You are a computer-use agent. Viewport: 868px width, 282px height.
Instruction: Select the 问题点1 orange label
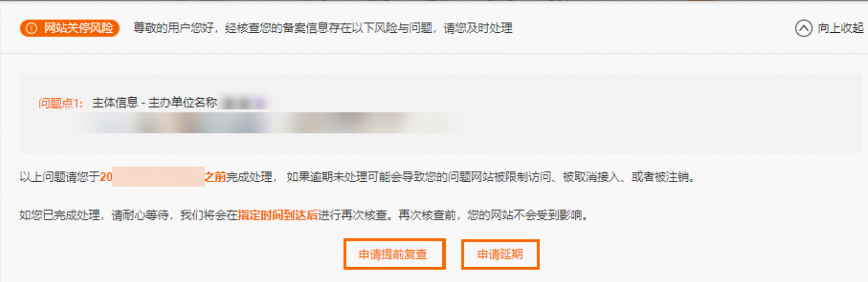pos(60,103)
